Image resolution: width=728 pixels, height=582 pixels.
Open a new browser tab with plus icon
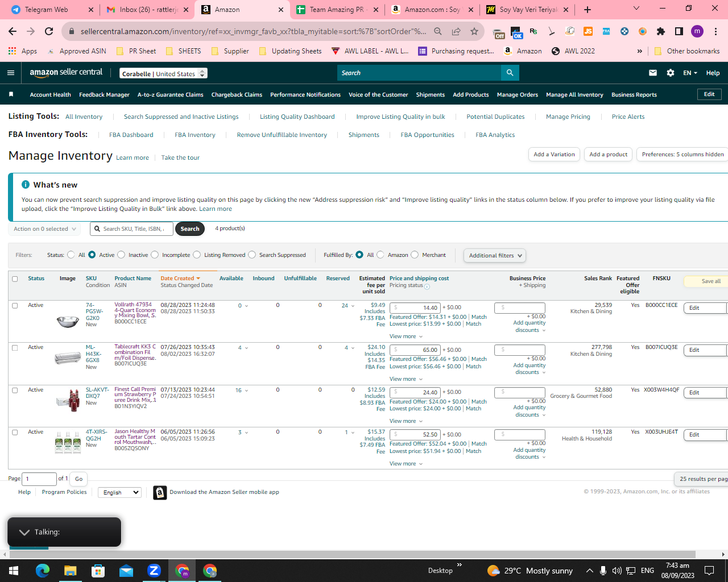click(588, 10)
